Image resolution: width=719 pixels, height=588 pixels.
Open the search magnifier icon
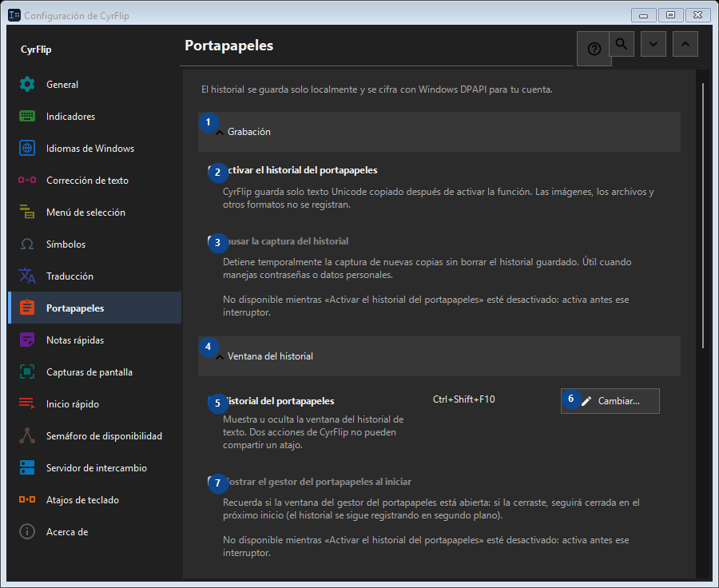click(x=622, y=44)
